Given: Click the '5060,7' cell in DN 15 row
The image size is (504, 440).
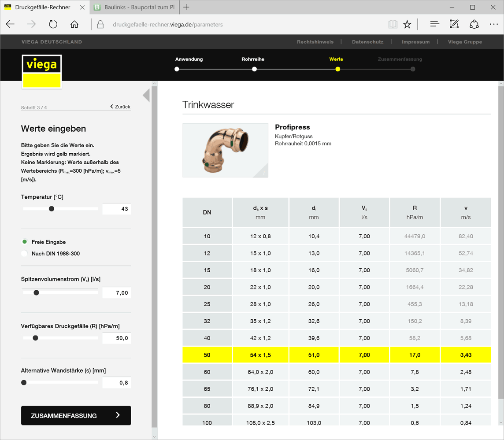Looking at the screenshot, I should click(415, 270).
